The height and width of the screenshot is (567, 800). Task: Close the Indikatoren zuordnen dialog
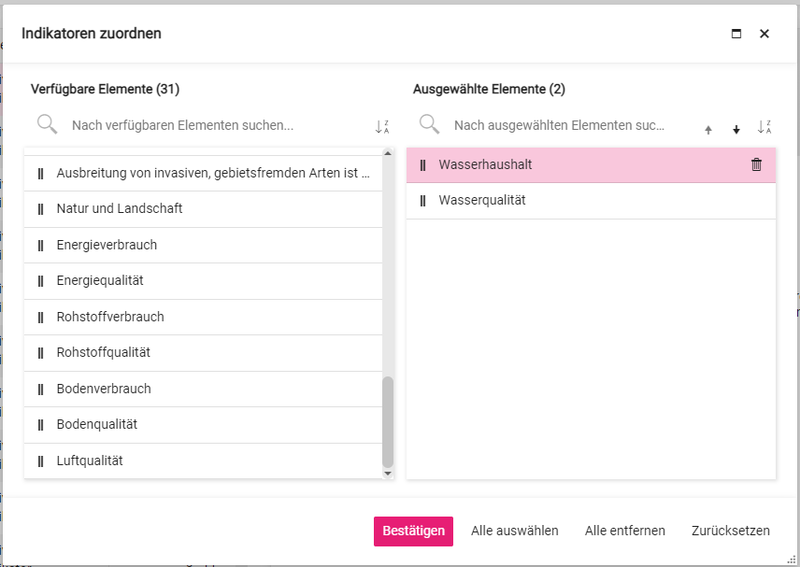(764, 33)
